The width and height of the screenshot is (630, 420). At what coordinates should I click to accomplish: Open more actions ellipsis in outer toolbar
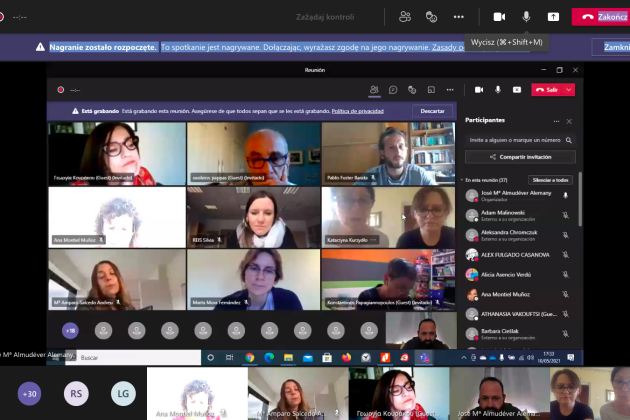[x=459, y=16]
